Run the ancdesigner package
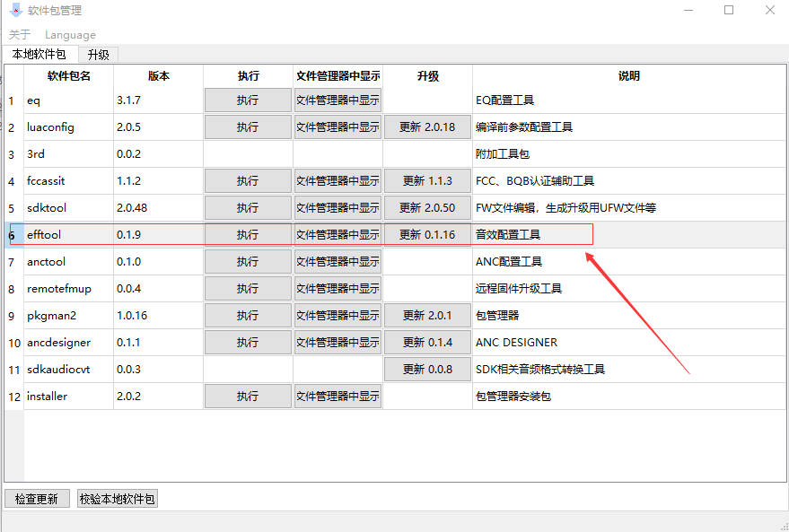This screenshot has height=532, width=789. coord(248,343)
